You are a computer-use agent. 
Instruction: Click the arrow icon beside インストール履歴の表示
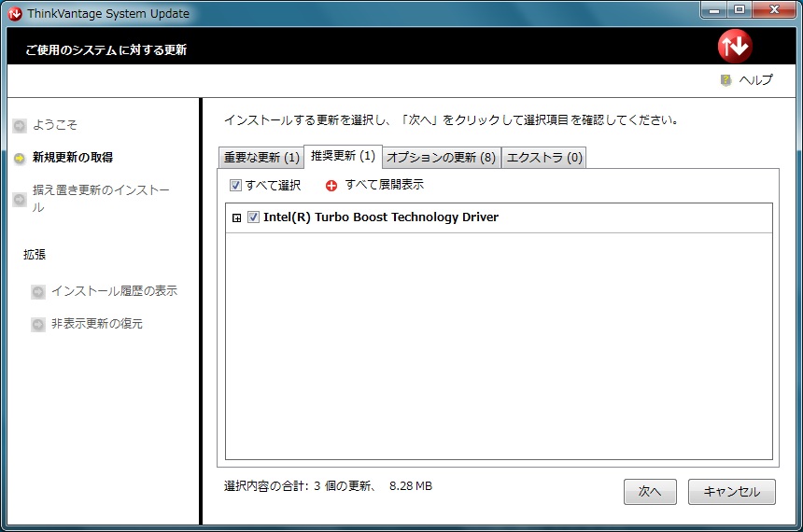pyautogui.click(x=38, y=292)
